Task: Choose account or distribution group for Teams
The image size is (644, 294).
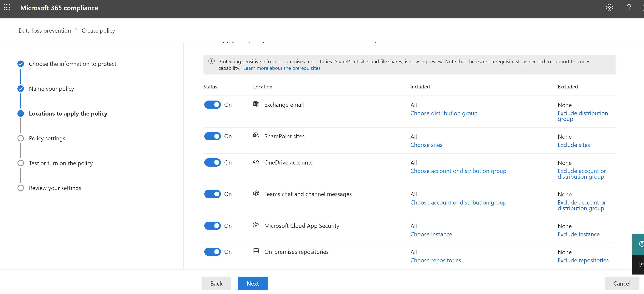Action: 458,202
